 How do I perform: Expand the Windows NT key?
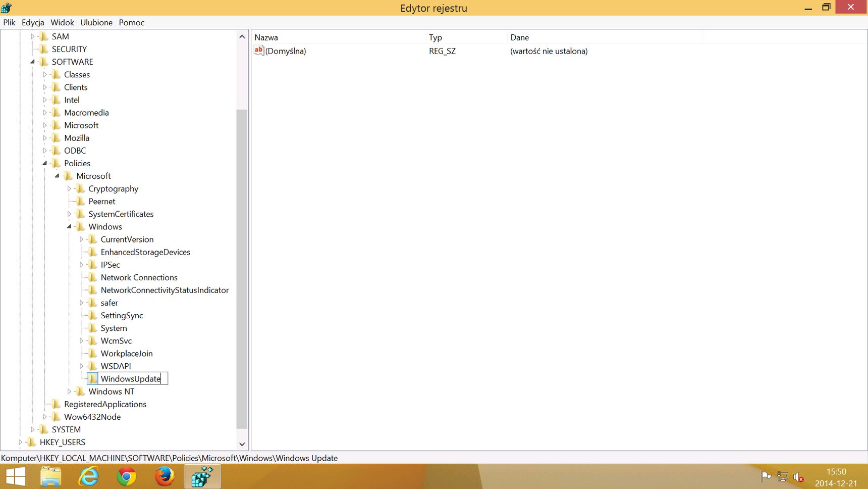[x=69, y=391]
